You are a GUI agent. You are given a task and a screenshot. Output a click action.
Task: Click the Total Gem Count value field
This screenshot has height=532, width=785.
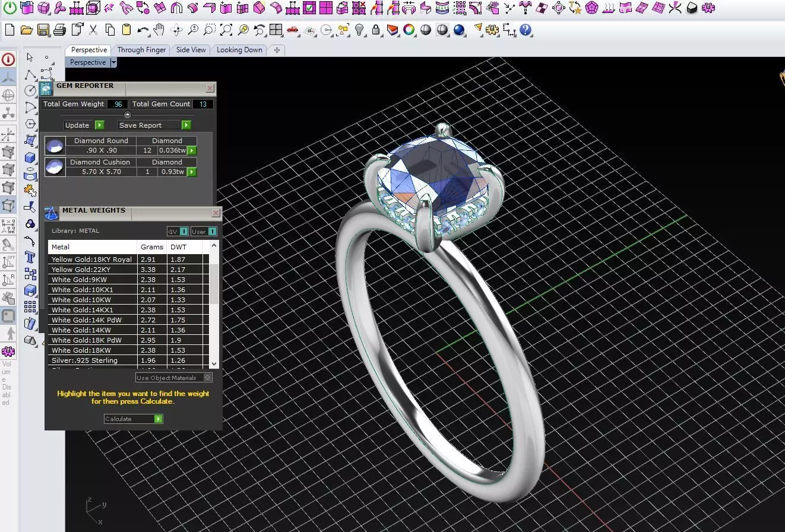click(202, 104)
